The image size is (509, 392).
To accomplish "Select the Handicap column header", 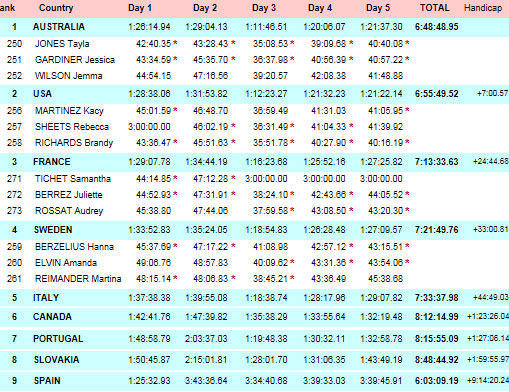I will pyautogui.click(x=483, y=8).
